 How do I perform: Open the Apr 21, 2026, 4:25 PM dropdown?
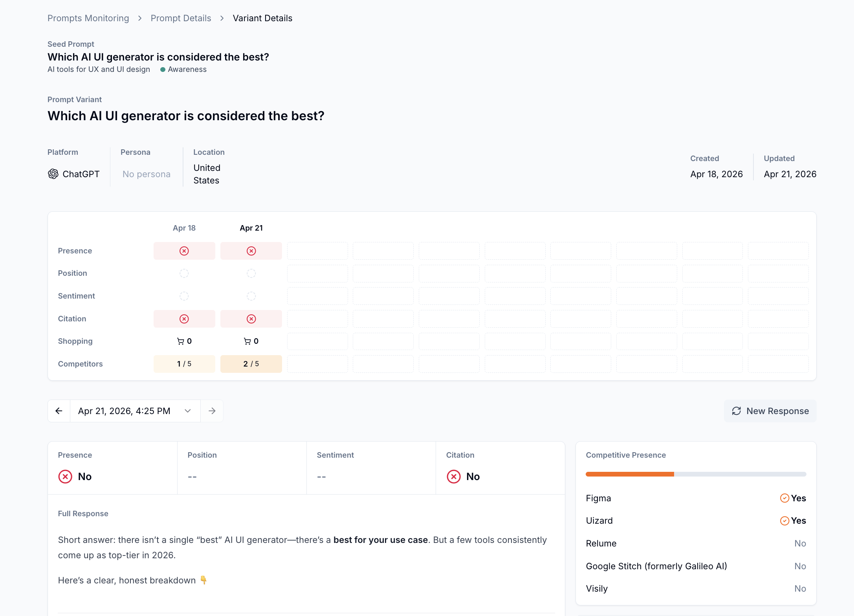coord(135,411)
